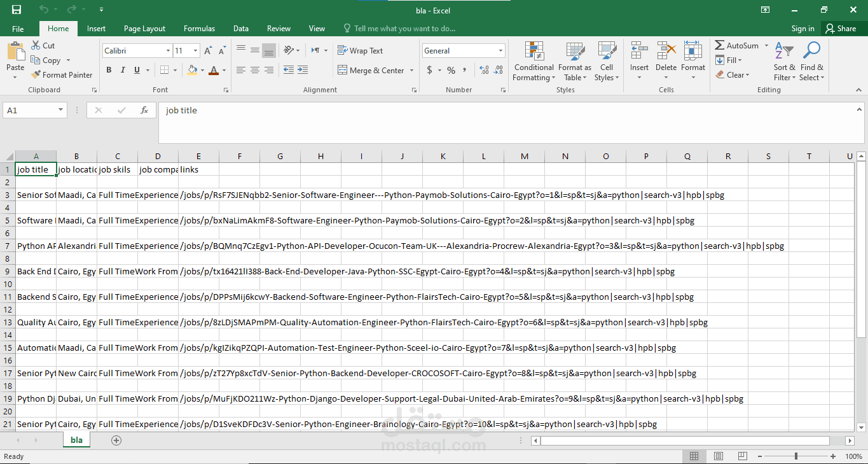Expand the Calibri font name dropdown
868x464 pixels.
point(168,51)
